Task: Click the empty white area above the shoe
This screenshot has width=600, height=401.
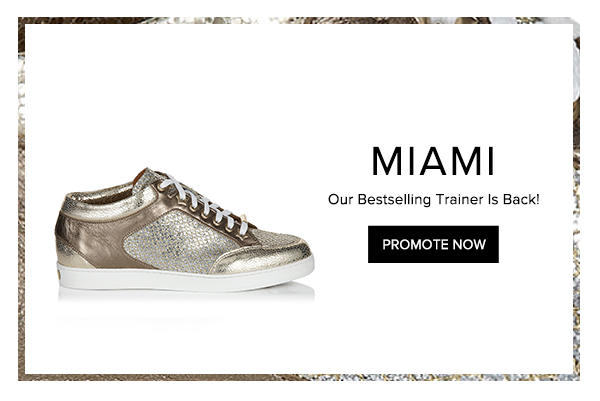Action: (x=184, y=96)
